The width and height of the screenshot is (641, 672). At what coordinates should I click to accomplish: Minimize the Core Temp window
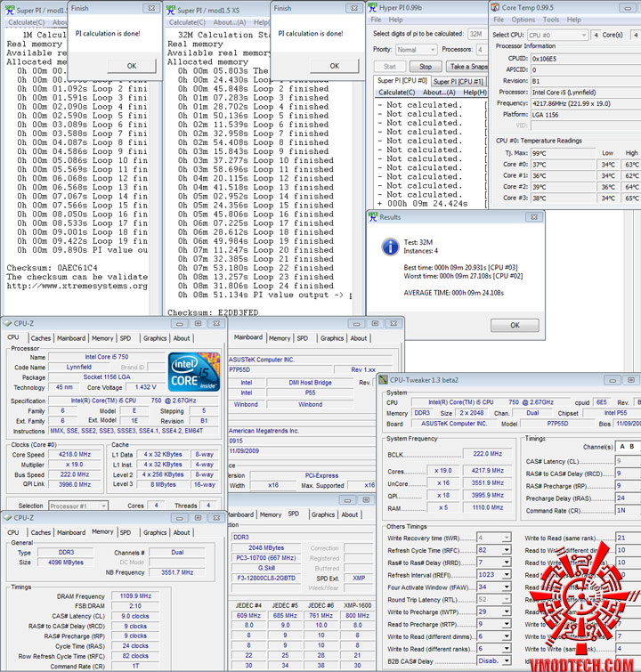628,8
